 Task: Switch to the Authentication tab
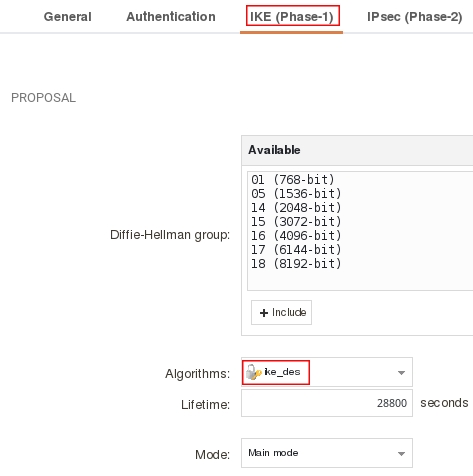(171, 17)
